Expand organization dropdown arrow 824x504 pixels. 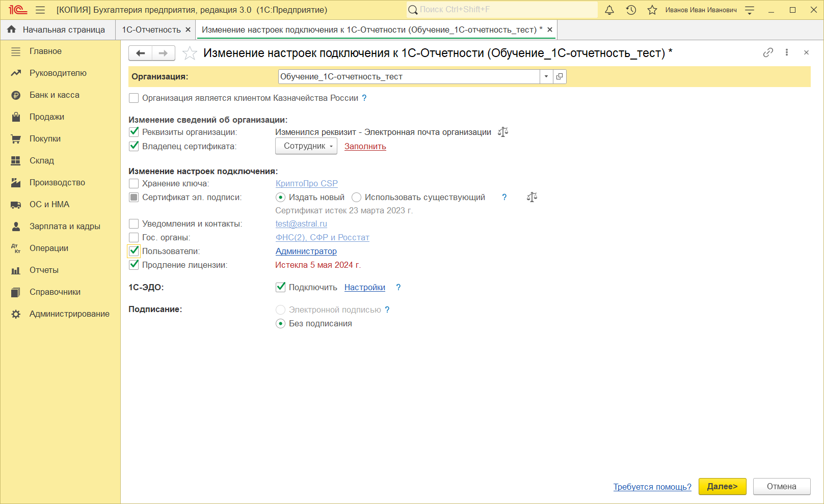coord(546,76)
